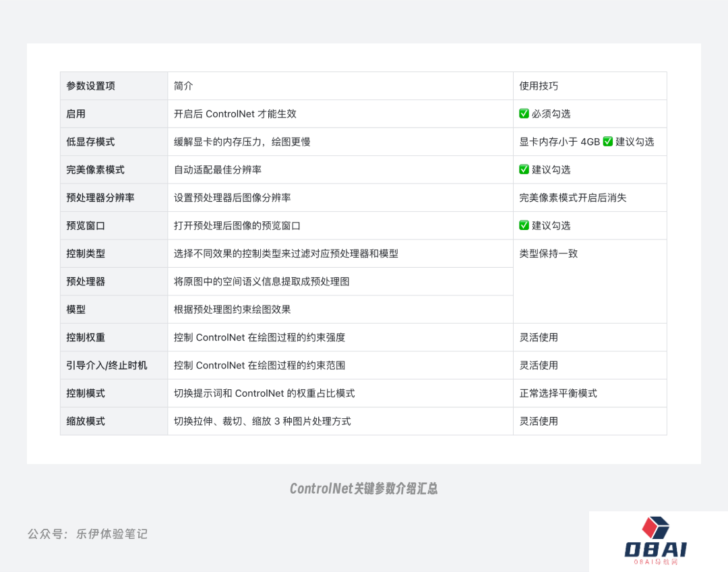728x572 pixels.
Task: Click the caption ControlNet关键参数介绍汇总
Action: pos(363,488)
